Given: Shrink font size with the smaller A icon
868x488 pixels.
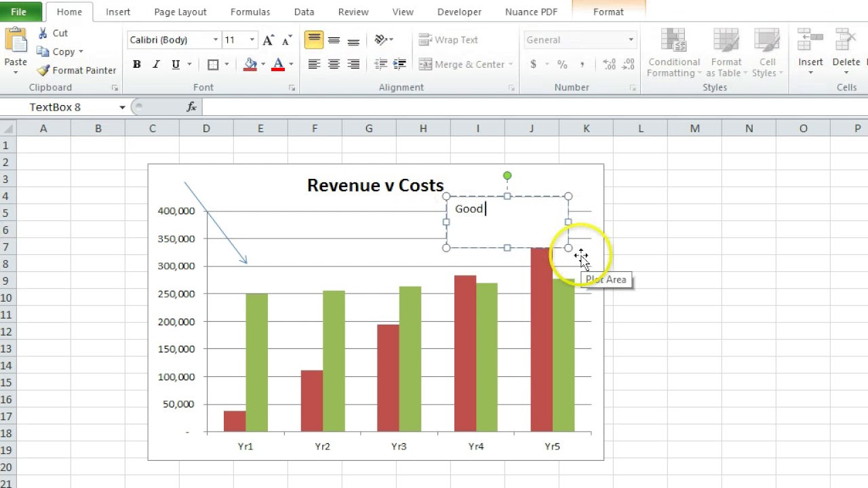Looking at the screenshot, I should pos(287,40).
